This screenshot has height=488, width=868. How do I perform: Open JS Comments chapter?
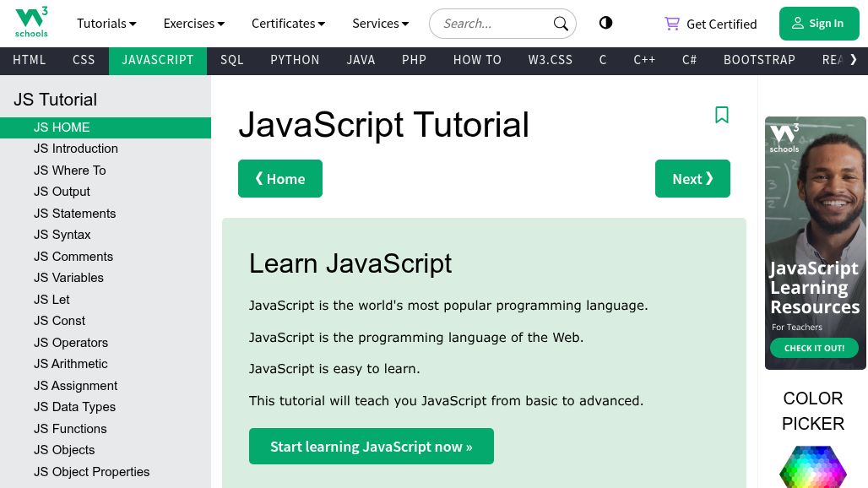coord(106,257)
